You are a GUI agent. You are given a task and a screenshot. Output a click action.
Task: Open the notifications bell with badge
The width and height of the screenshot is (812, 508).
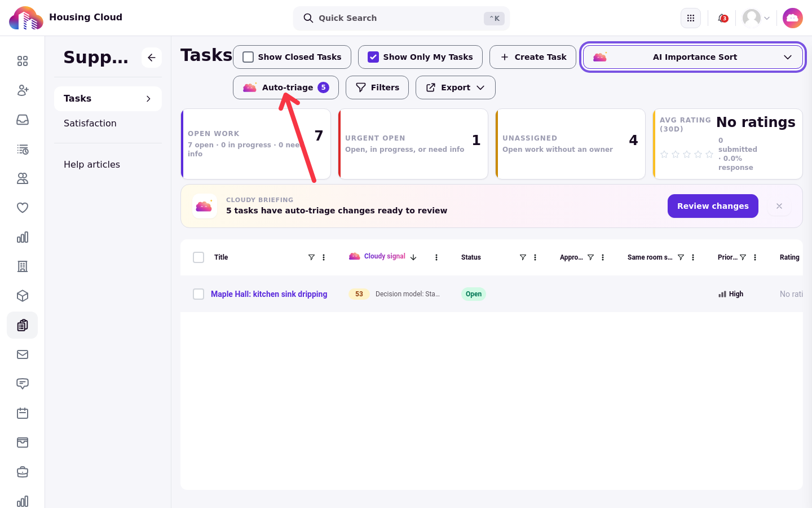[x=722, y=18]
